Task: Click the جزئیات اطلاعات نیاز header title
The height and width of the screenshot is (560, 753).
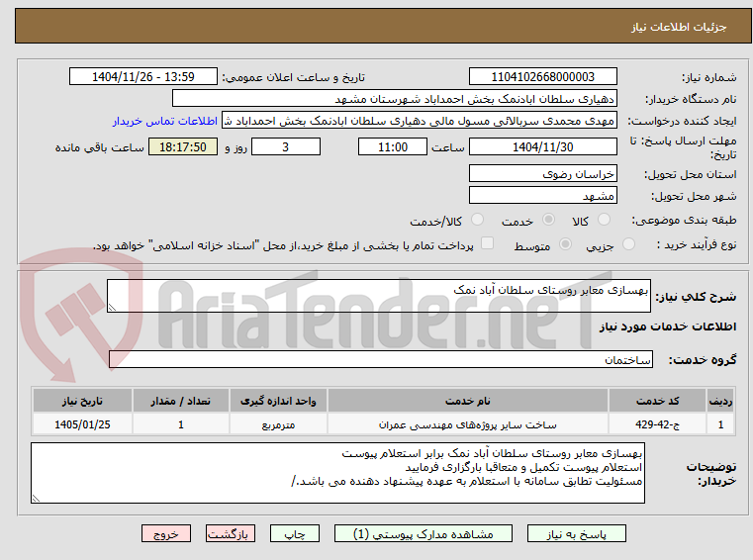Action: click(679, 27)
